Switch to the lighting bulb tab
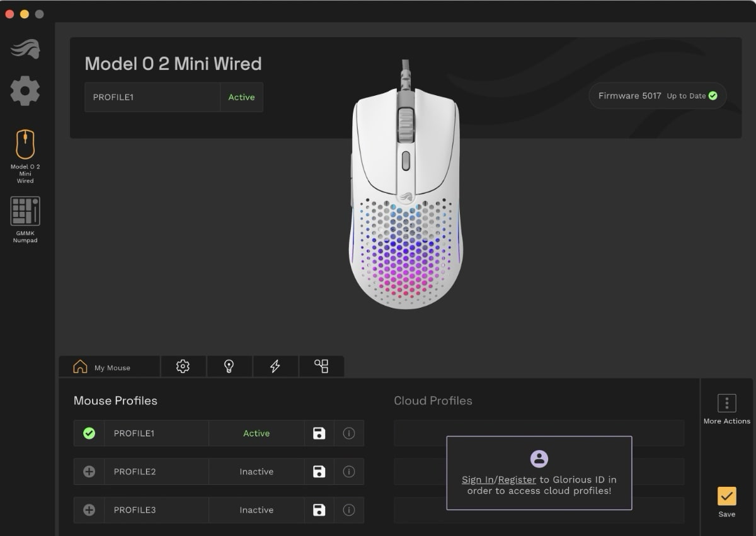Image resolution: width=756 pixels, height=536 pixels. point(229,366)
